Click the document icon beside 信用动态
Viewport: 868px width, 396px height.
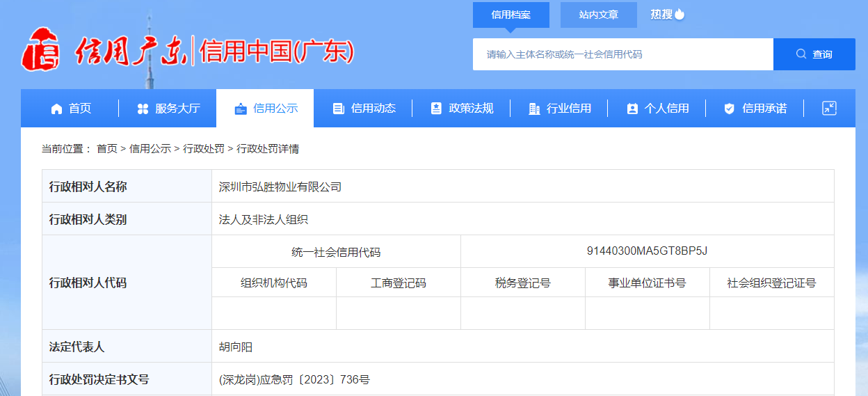(x=339, y=109)
